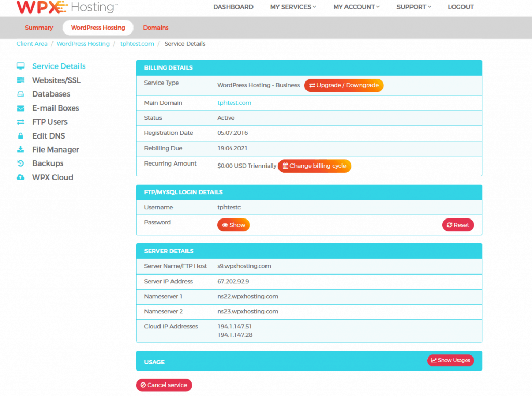Click the FTP Users arrows icon
Image resolution: width=532 pixels, height=397 pixels.
21,122
